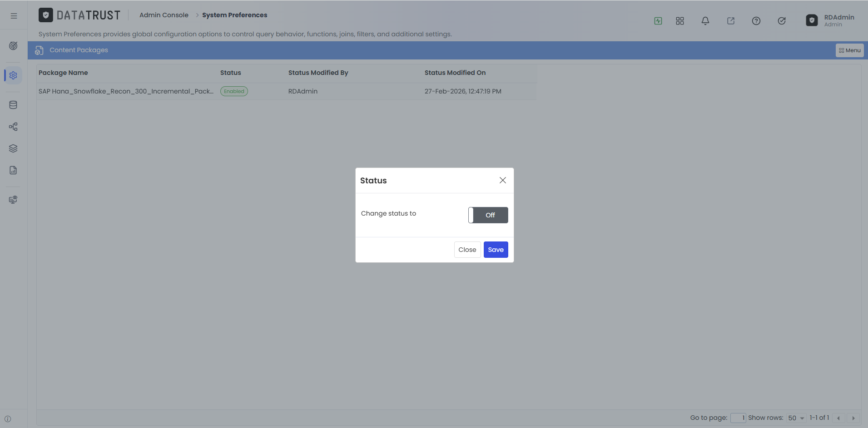Click the Go to page input
The image size is (868, 428).
pos(738,418)
